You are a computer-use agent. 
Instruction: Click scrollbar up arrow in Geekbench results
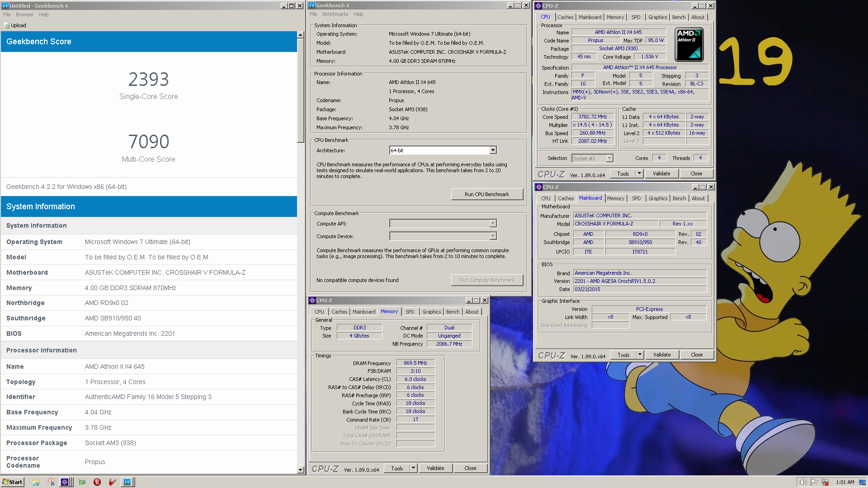coord(301,35)
